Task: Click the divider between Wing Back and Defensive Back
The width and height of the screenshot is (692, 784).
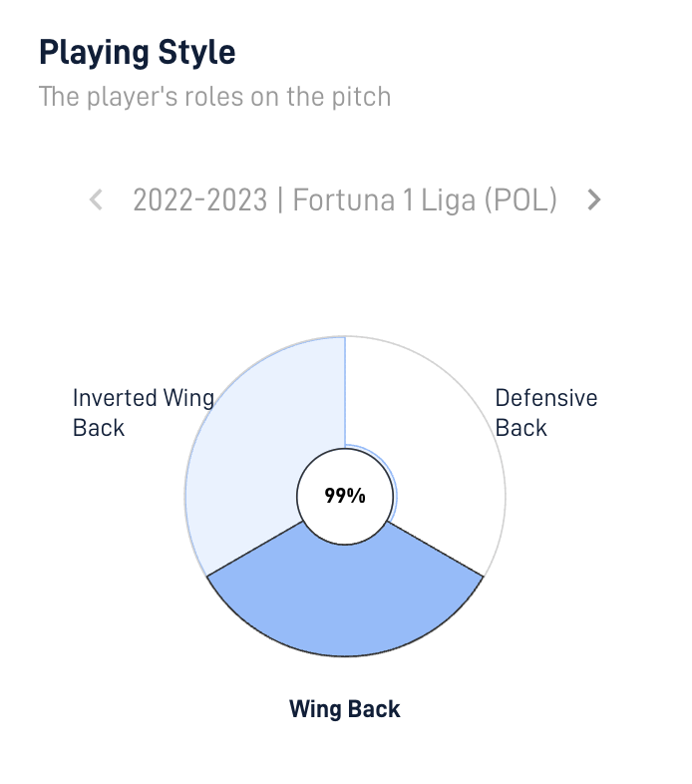Action: click(436, 549)
